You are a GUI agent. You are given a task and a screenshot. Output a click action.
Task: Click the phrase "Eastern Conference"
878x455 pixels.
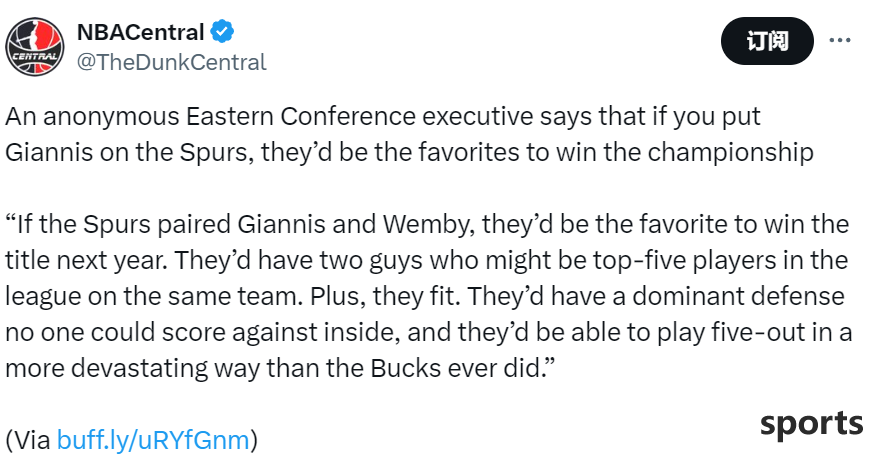[301, 117]
